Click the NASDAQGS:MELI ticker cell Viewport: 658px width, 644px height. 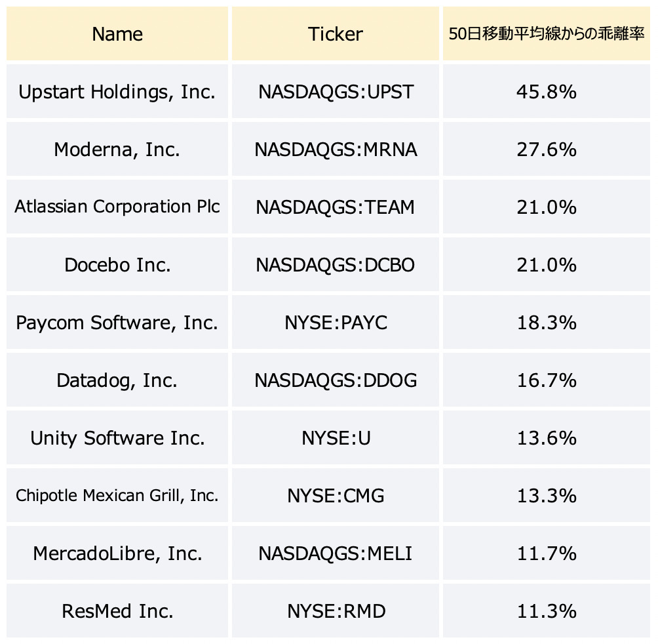(x=336, y=553)
